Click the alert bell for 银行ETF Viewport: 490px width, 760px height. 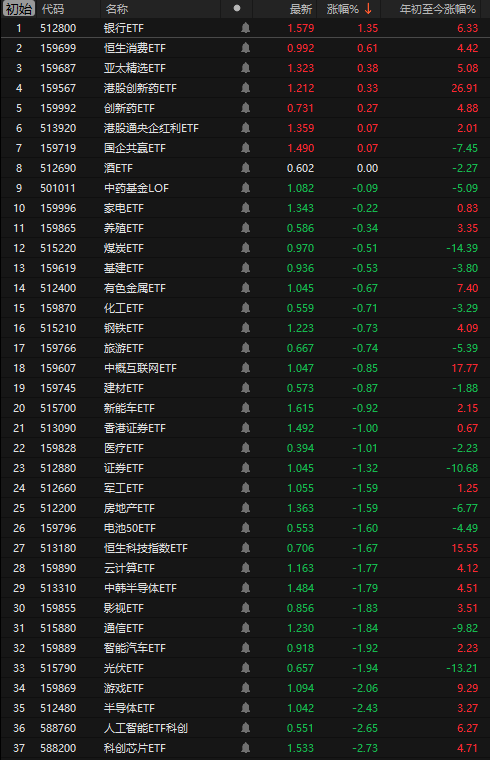tap(246, 28)
